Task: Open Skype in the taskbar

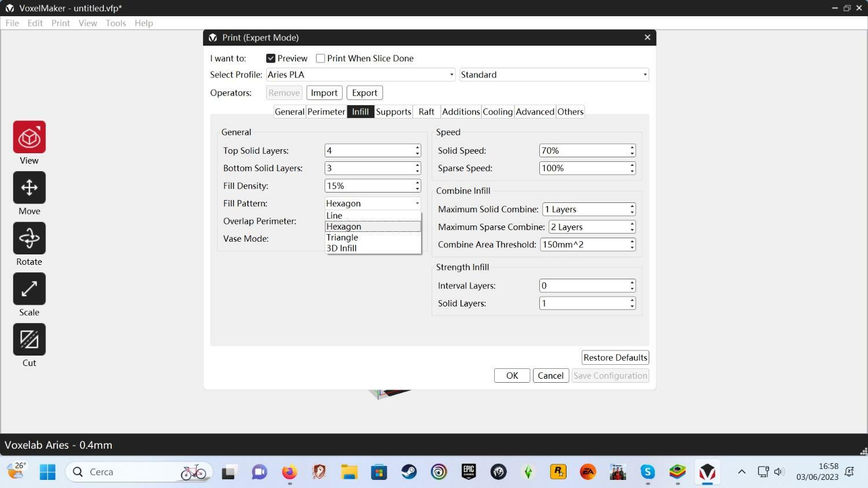Action: pos(647,472)
